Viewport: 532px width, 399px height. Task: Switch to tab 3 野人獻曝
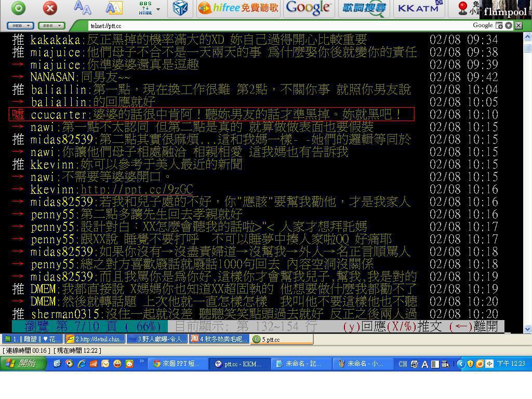tap(157, 339)
